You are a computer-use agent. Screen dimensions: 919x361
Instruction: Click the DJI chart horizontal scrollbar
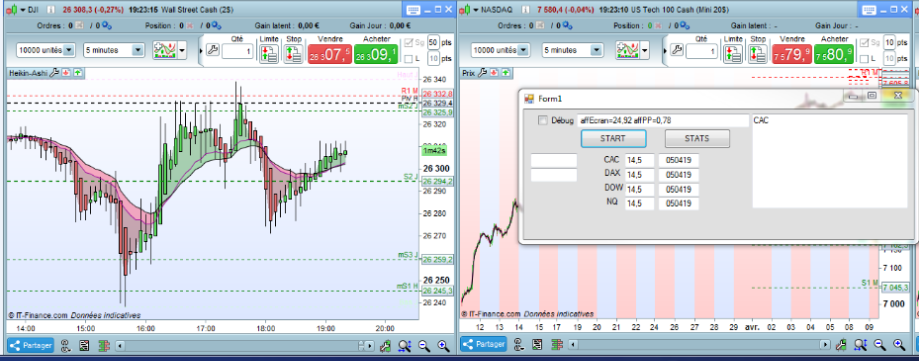(x=245, y=346)
